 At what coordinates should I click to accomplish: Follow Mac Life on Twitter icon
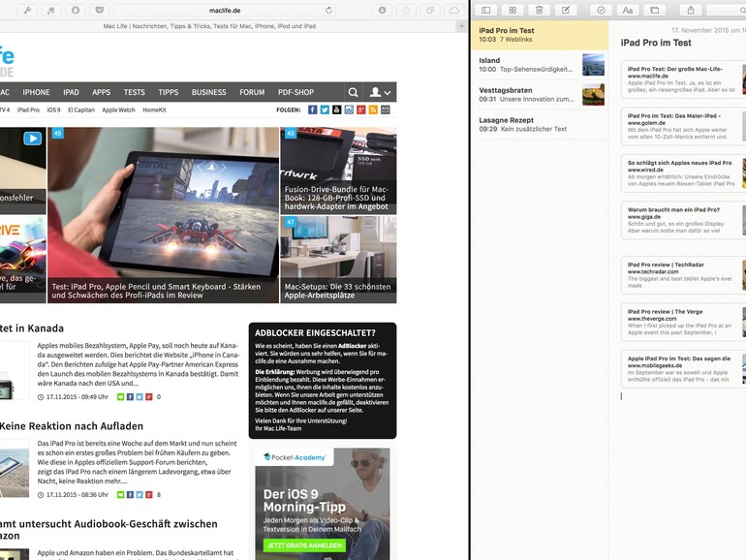click(x=325, y=109)
